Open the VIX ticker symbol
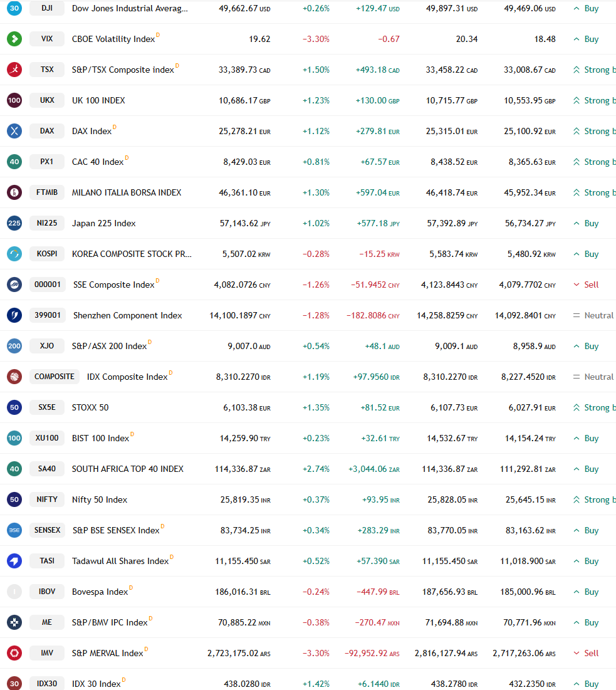 click(47, 39)
